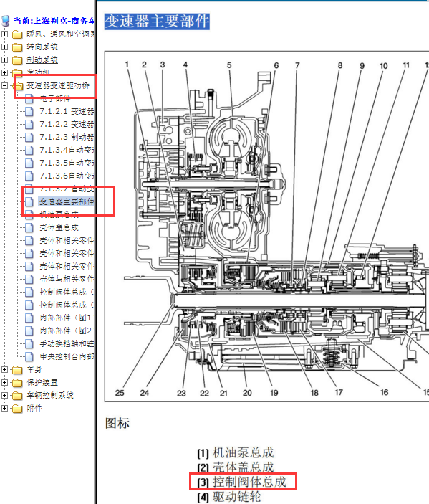Click the 当前:上海别克-商务车 computer icon
The height and width of the screenshot is (504, 429).
pos(6,21)
